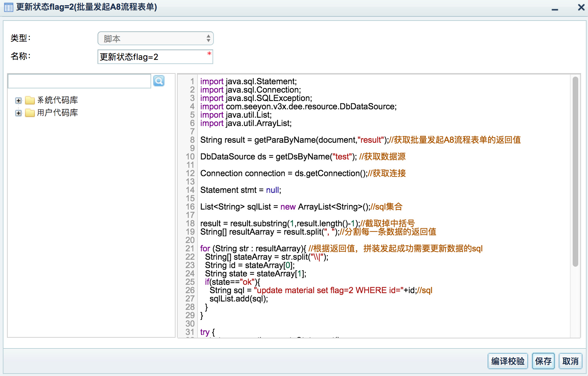Image resolution: width=588 pixels, height=376 pixels.
Task: Expand the 用户代码库 tree node
Action: click(x=18, y=113)
